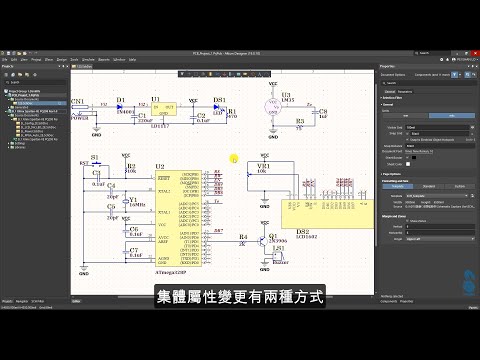Switch to the Navigator panel tab
The image size is (480, 360).
22,301
